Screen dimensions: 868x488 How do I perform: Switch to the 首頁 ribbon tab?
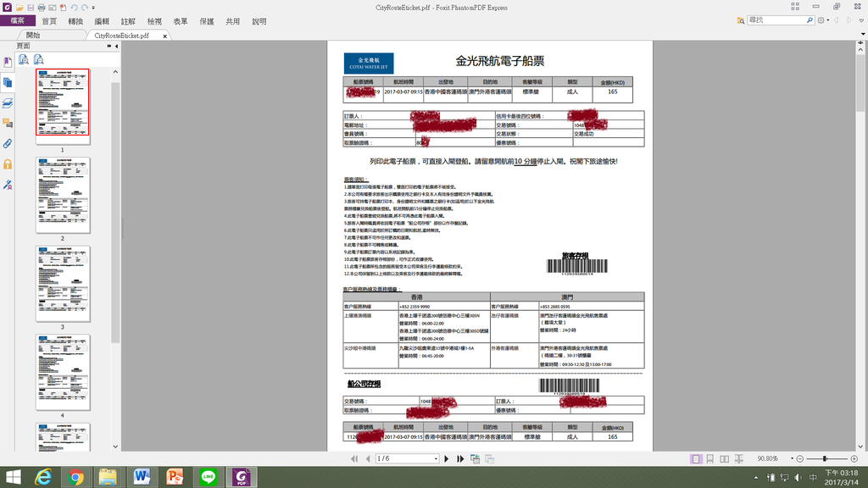(49, 21)
